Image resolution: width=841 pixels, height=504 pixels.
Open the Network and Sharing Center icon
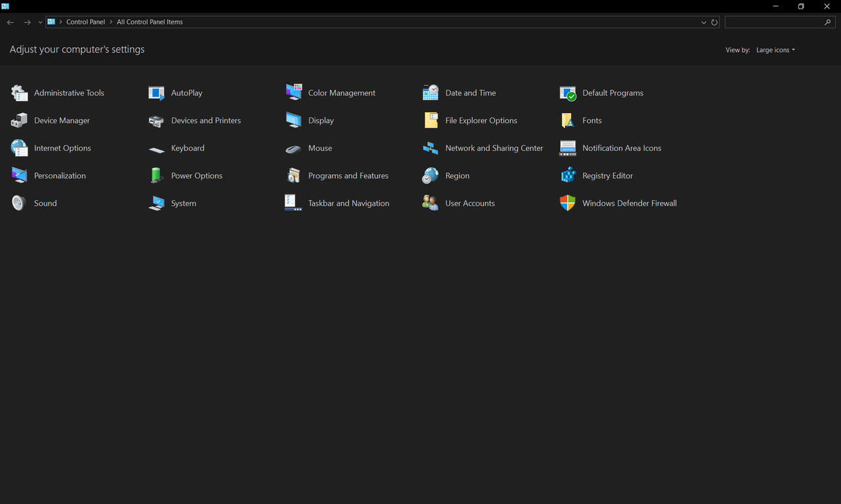coord(430,148)
